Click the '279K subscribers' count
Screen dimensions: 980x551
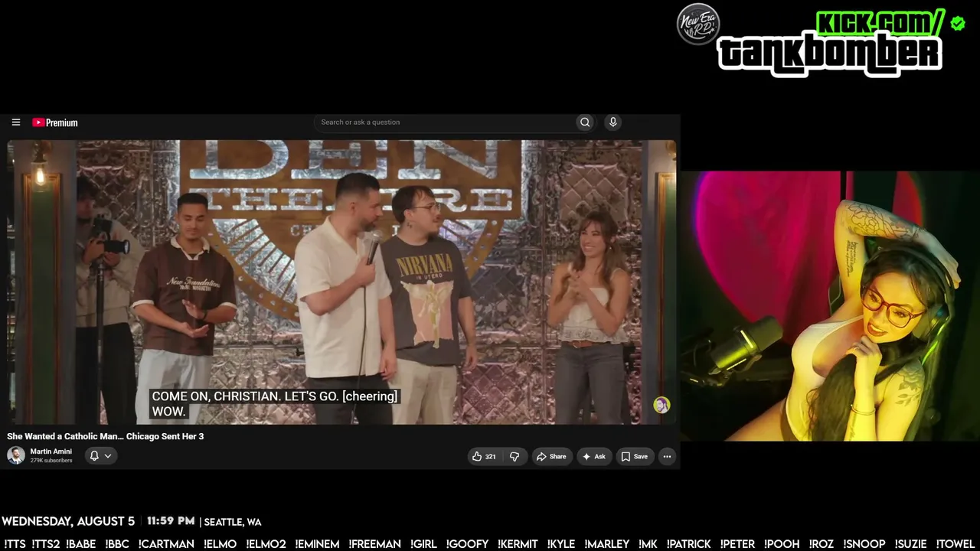[x=51, y=461]
